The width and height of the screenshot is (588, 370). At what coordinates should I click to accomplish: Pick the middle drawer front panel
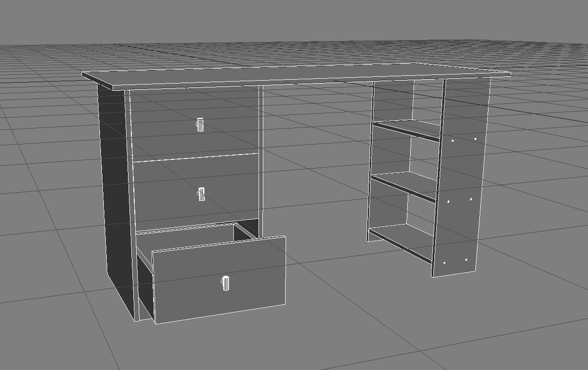196,192
